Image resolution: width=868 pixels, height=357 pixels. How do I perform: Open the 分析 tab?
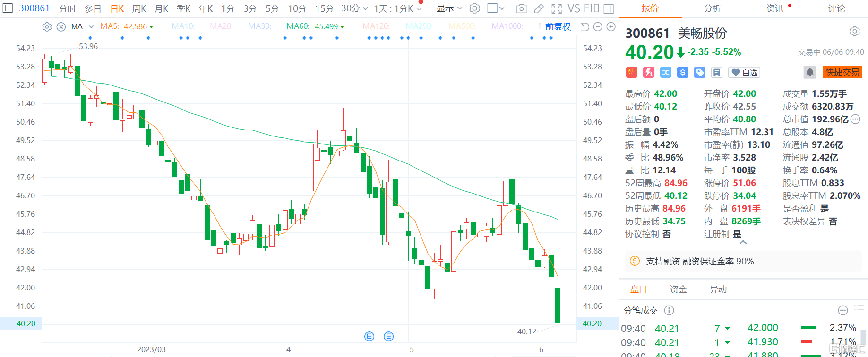(713, 8)
